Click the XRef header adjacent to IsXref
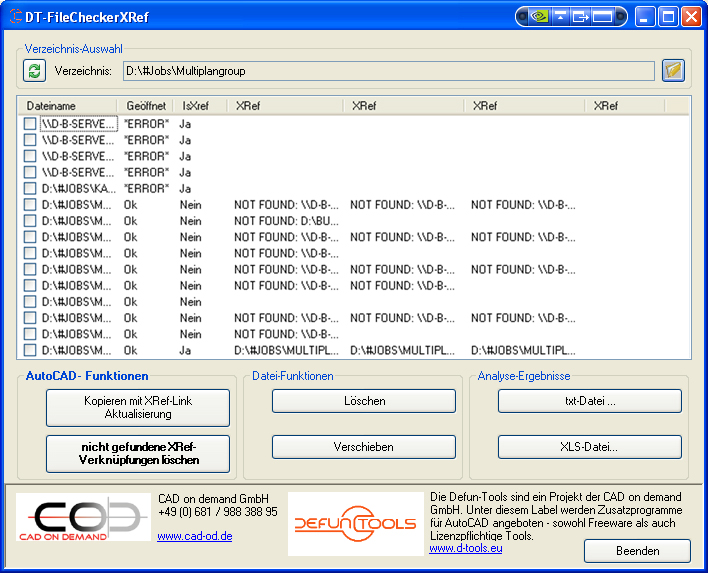This screenshot has height=573, width=708. point(285,106)
